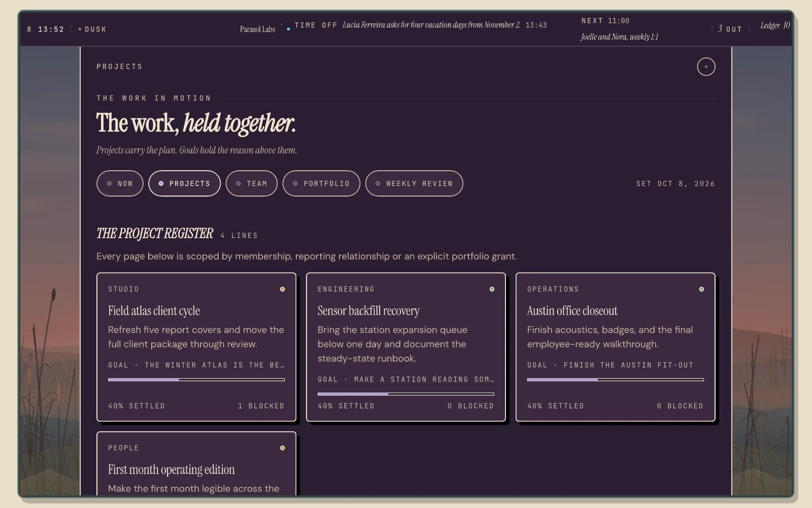Open the Team tab

coord(252,183)
